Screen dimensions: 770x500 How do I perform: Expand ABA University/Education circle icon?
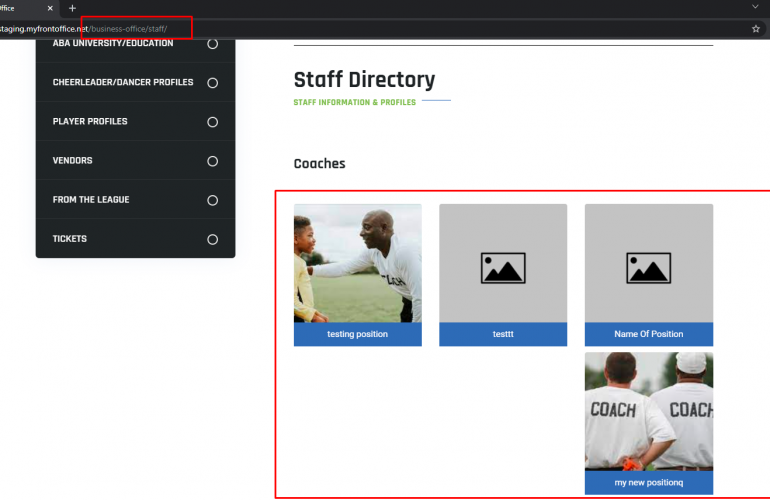point(212,44)
